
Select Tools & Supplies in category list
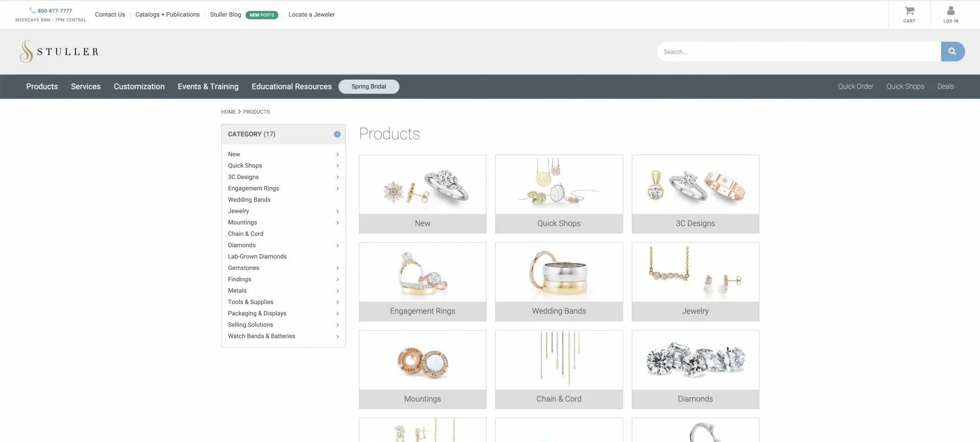pyautogui.click(x=251, y=302)
